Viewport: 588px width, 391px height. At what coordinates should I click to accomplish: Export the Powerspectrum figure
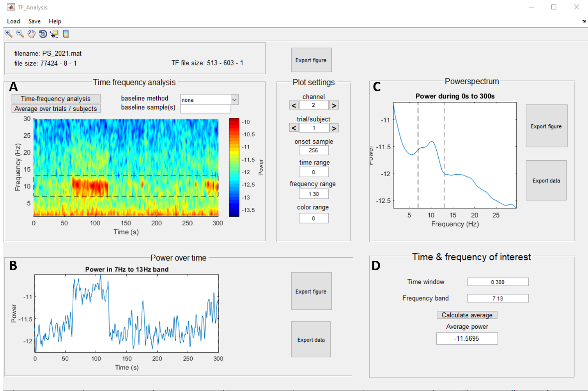click(547, 126)
